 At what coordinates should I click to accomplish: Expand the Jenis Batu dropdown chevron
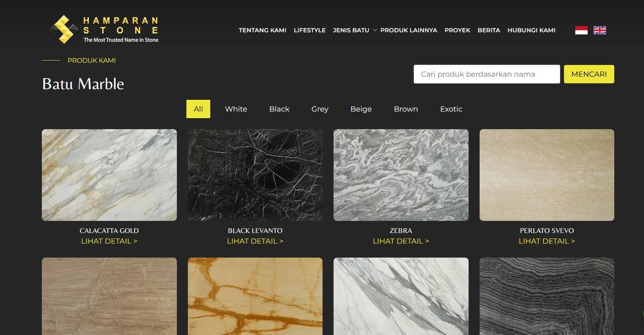coord(375,30)
